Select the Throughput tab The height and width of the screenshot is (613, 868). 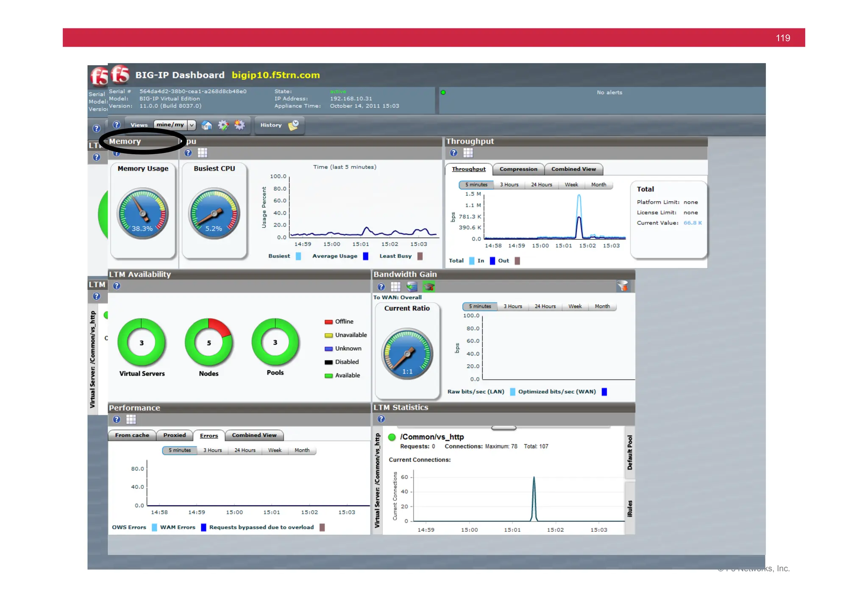469,169
